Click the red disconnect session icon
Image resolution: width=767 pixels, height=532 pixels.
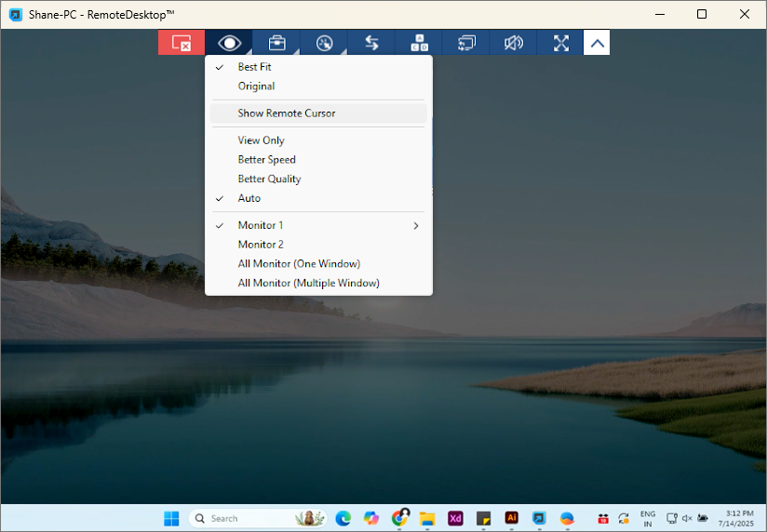pos(182,43)
